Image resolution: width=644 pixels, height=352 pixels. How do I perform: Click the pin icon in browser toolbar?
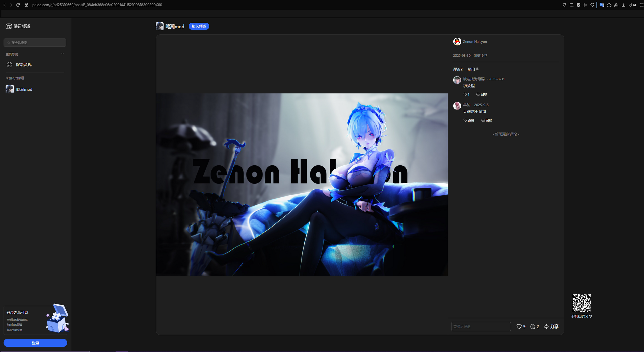[x=565, y=5]
